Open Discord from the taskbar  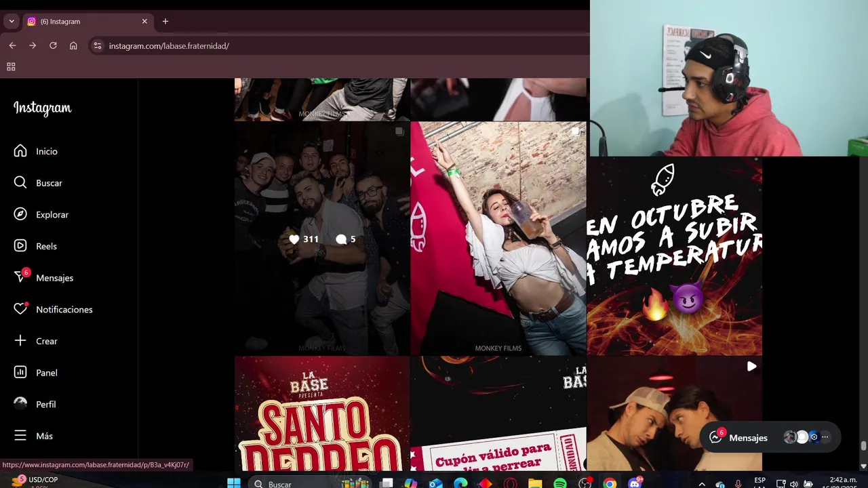[x=635, y=483]
